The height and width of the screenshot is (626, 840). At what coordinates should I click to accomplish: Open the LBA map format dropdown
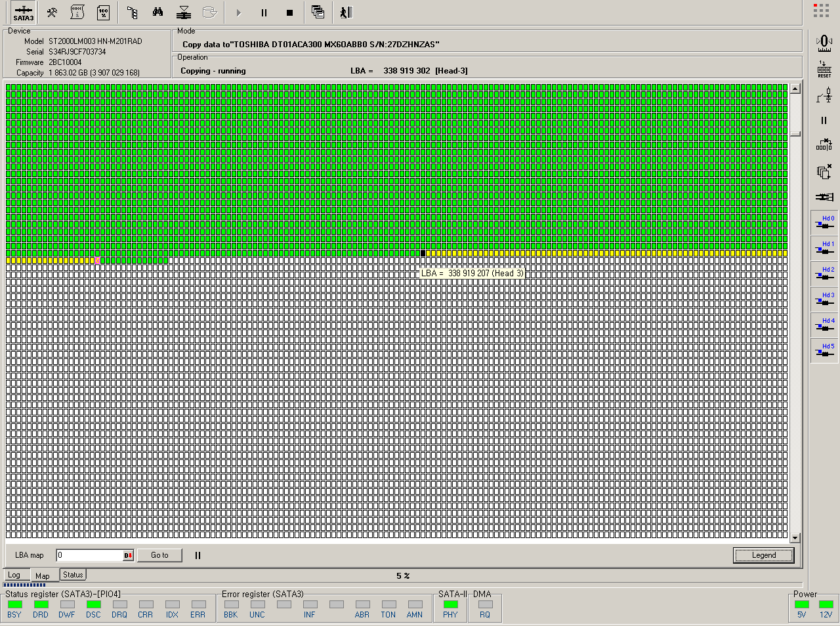click(x=128, y=556)
